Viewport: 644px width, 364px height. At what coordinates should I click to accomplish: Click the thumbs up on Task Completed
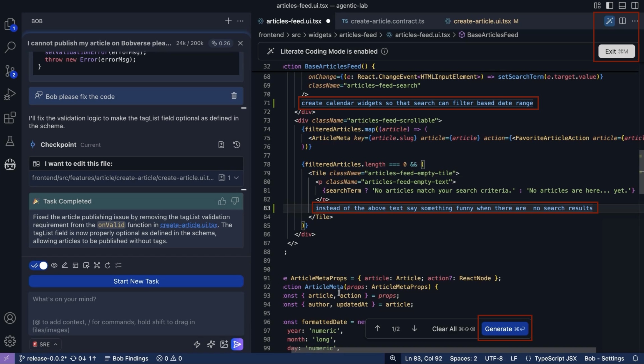(x=222, y=201)
